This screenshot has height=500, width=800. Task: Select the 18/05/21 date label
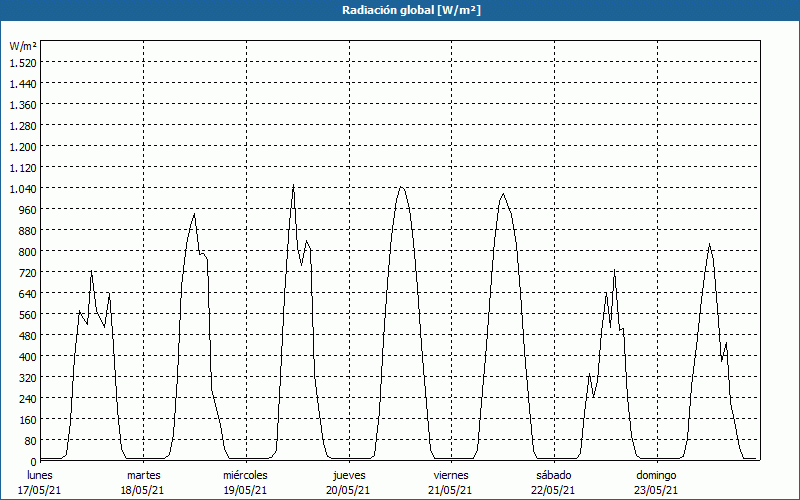(x=142, y=490)
